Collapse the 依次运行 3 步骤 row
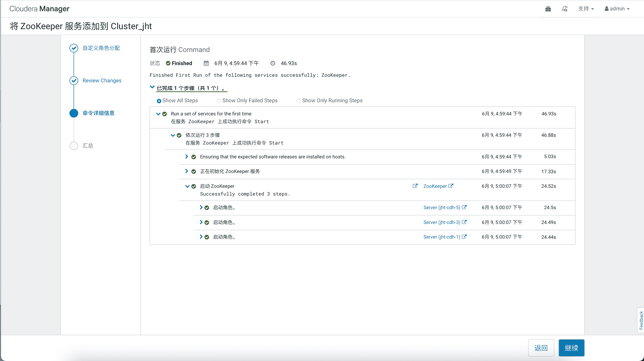The image size is (644, 361). tap(173, 135)
